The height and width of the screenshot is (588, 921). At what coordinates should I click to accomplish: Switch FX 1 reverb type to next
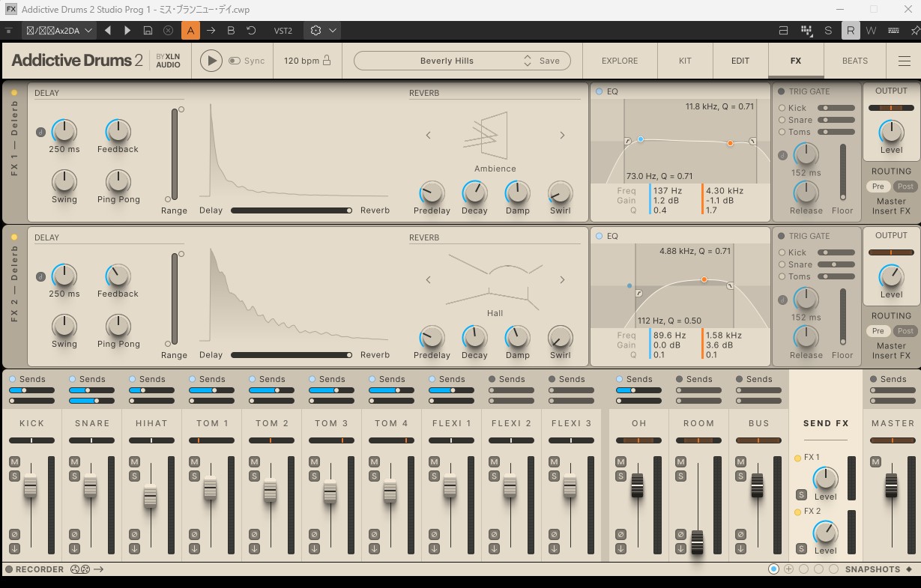click(x=562, y=136)
